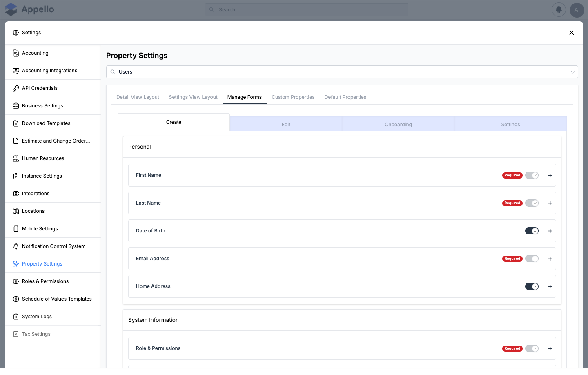
Task: Open Tax Settings in sidebar
Action: pyautogui.click(x=53, y=334)
